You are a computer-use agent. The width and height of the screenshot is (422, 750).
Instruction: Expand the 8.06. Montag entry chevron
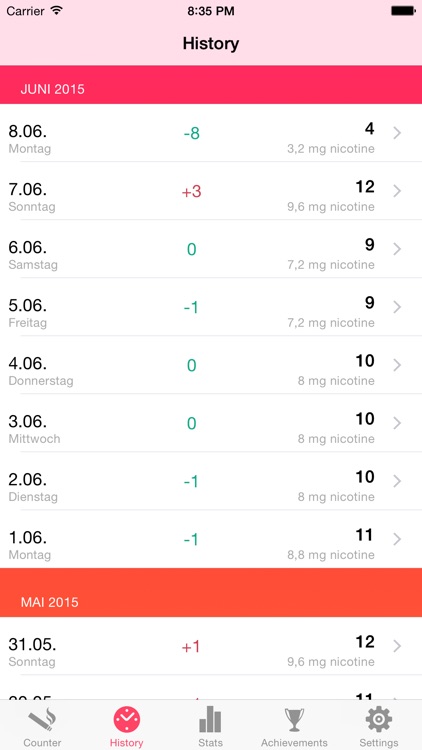(397, 133)
